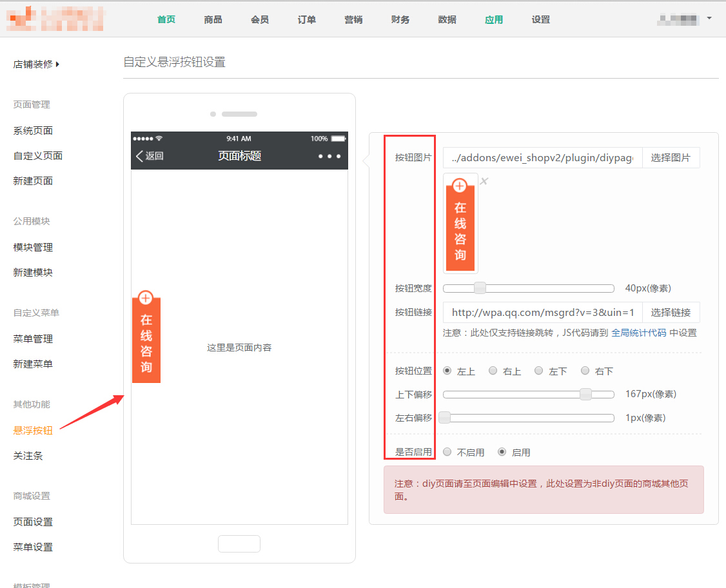Screen dimensions: 726x588
Task: Click the 在线咨询 image thumbnail in settings
Action: 460,223
